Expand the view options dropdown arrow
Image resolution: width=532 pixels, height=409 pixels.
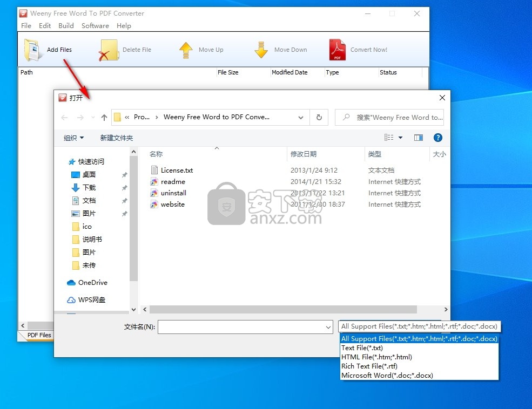point(400,138)
